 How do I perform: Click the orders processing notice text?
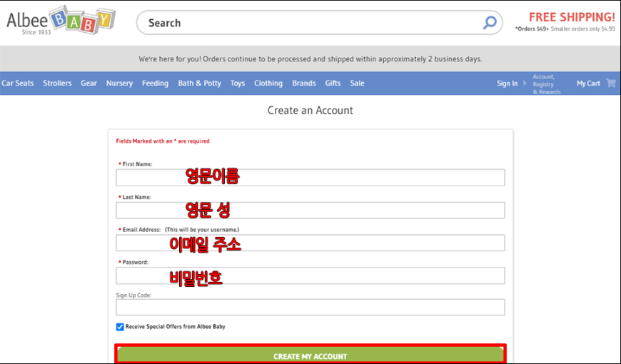click(x=310, y=59)
